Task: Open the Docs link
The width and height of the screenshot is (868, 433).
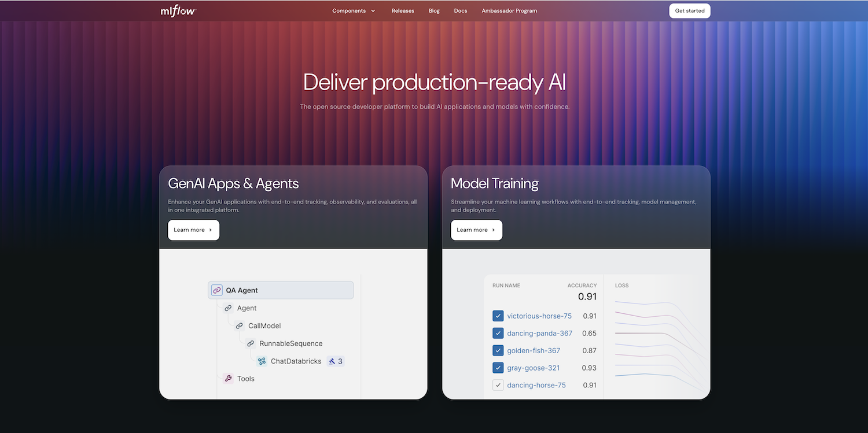Action: 461,10
